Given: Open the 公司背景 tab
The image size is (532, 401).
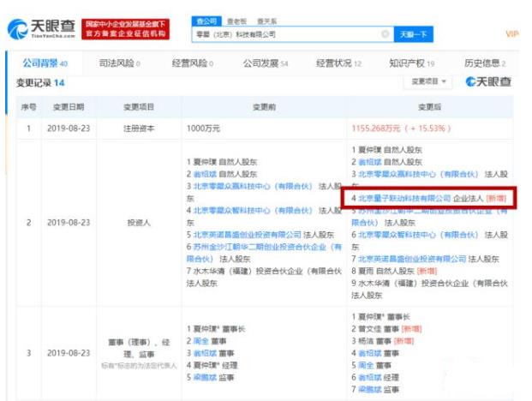Looking at the screenshot, I should point(41,63).
